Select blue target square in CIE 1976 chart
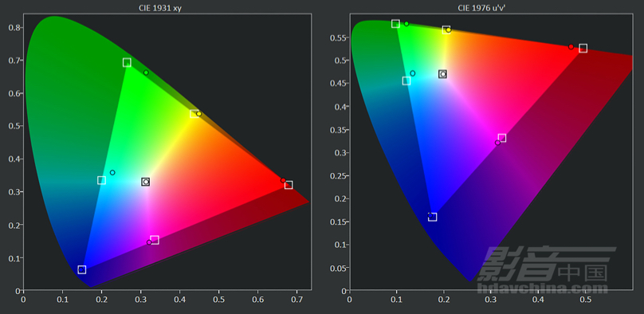644x314 pixels. (x=433, y=217)
